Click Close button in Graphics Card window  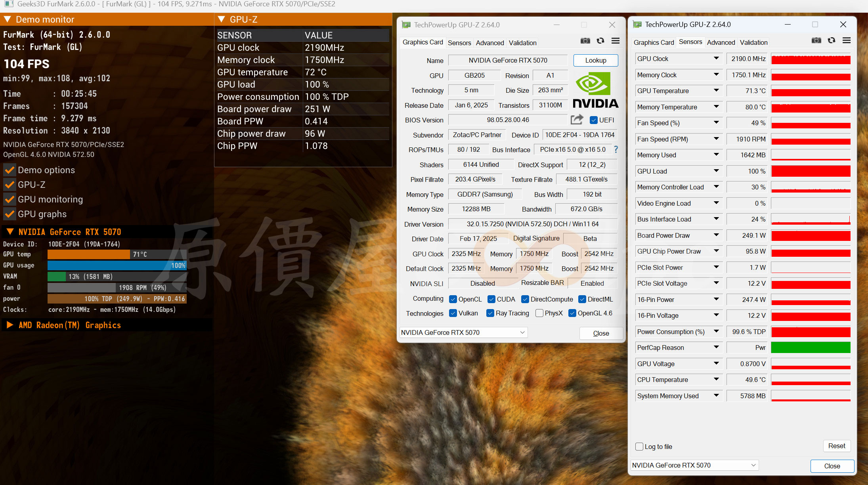[601, 333]
